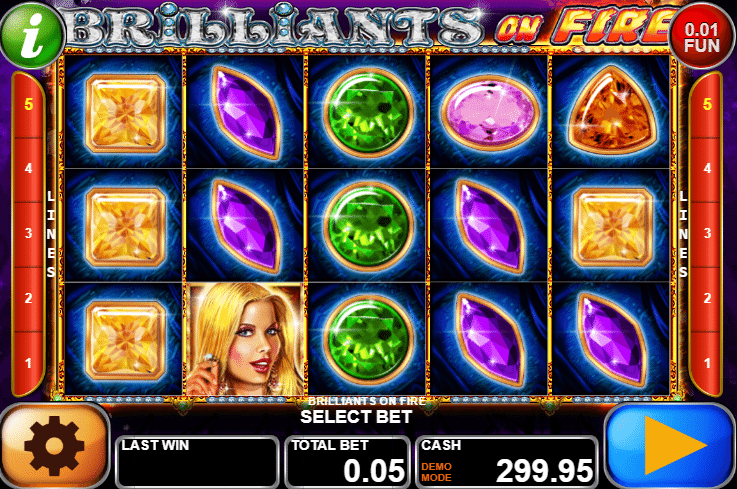Click the top-left yellow square gem
737x489 pixels.
click(125, 113)
